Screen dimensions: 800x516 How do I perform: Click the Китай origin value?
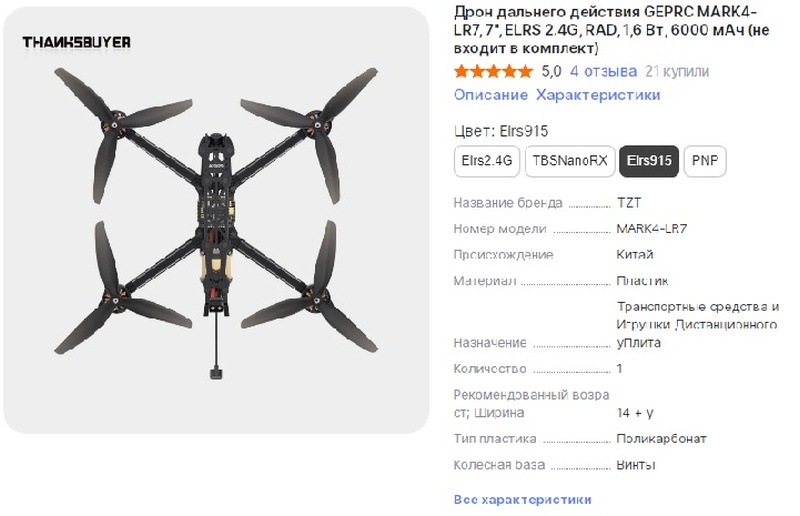(635, 254)
